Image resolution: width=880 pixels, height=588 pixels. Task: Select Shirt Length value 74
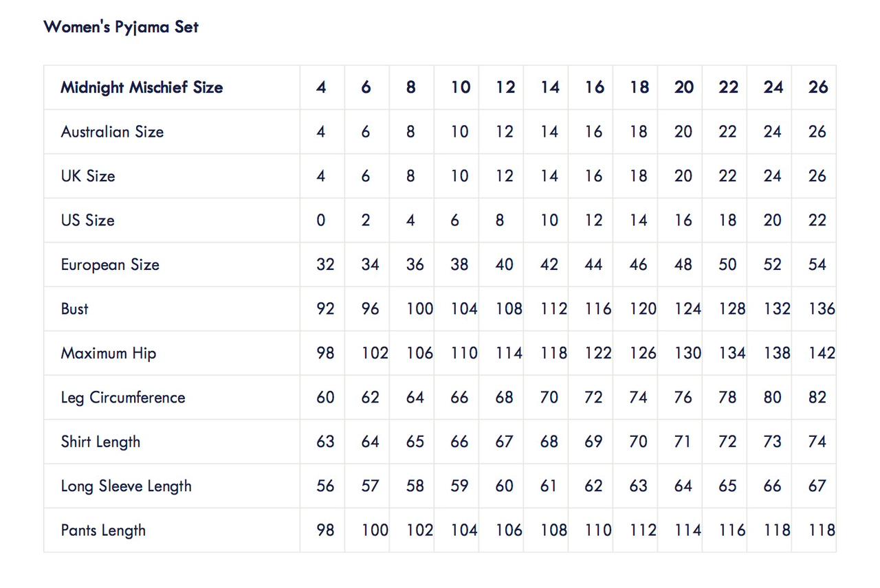coord(817,442)
